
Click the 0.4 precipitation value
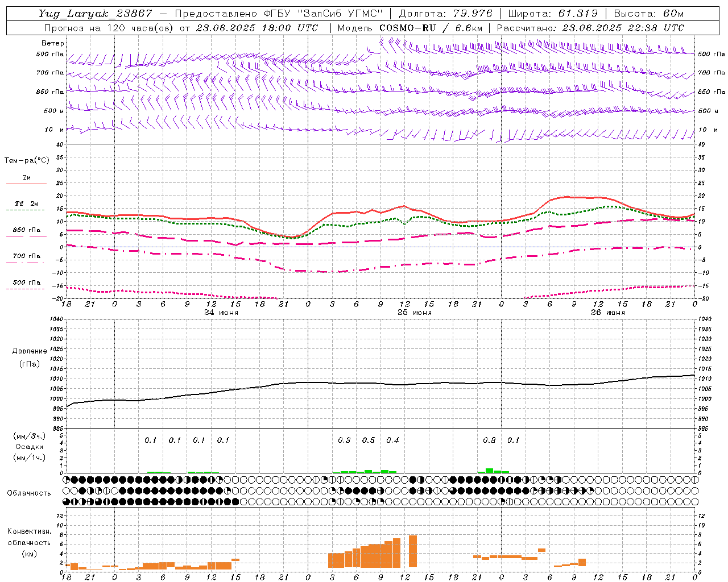tap(392, 440)
